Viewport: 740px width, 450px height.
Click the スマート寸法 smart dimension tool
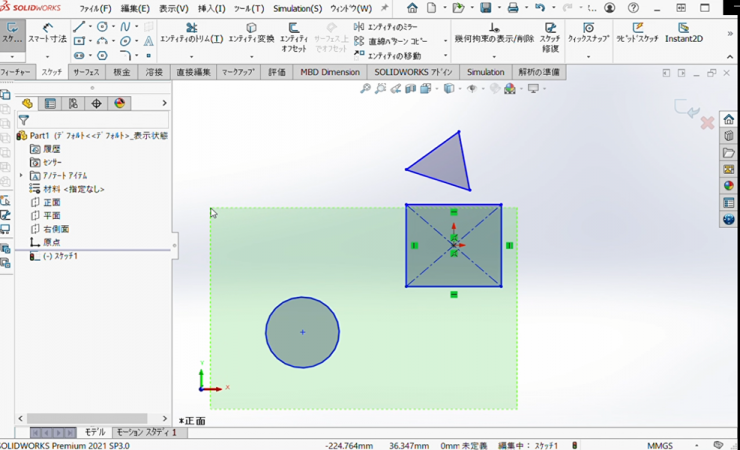click(47, 33)
